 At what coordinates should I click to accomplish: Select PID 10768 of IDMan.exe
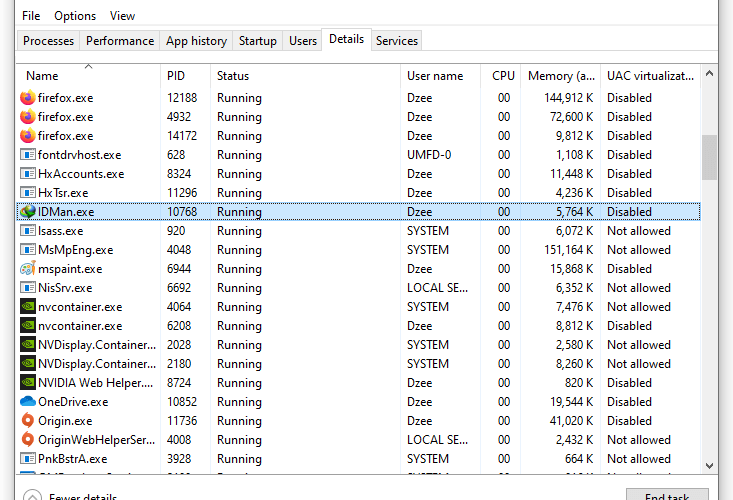coord(182,212)
